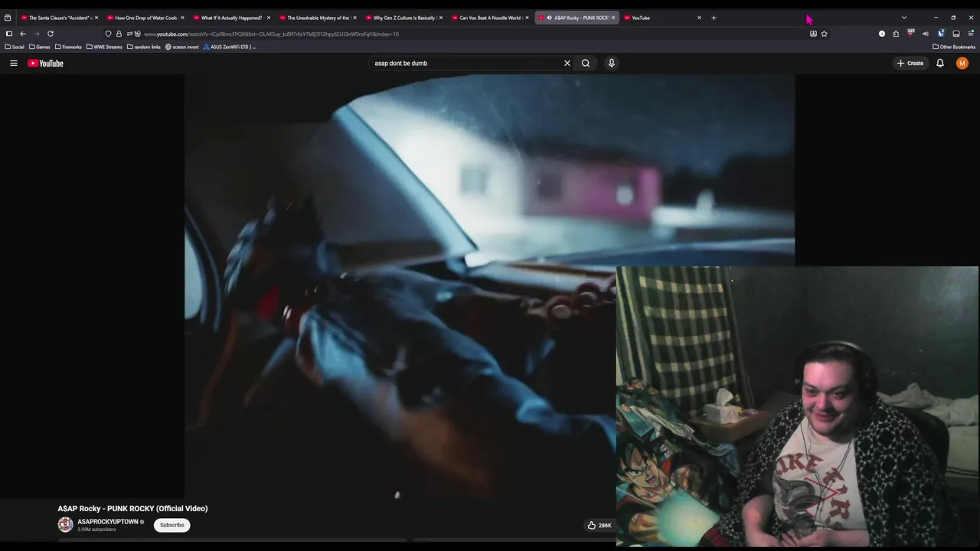Mute the A$AP Rocky tab audio icon

[x=549, y=18]
